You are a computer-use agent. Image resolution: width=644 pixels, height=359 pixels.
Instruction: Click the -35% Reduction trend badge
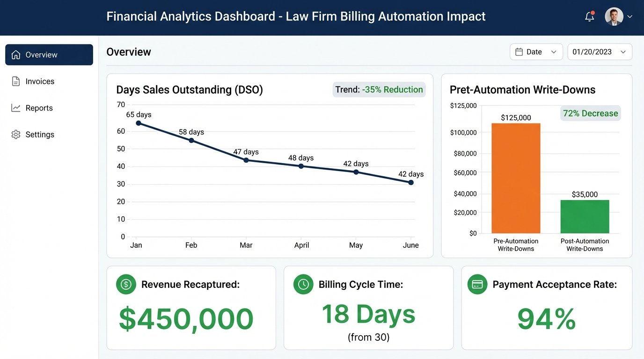click(379, 89)
